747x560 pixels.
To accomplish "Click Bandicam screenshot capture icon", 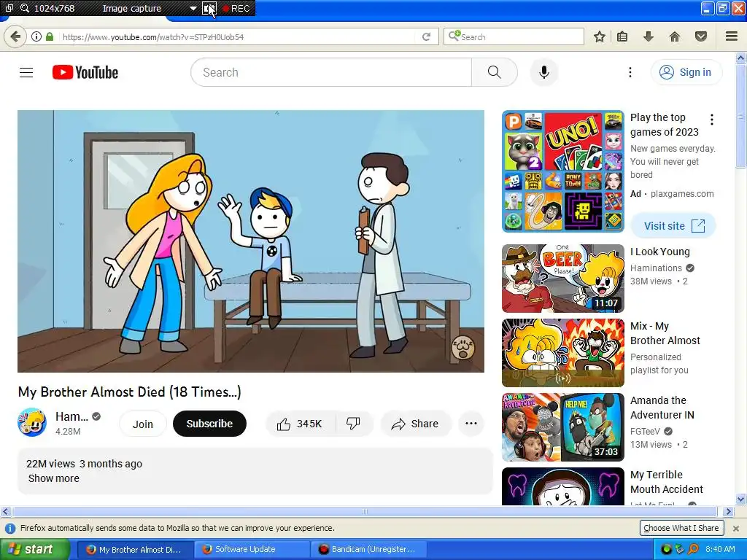I will pos(209,8).
